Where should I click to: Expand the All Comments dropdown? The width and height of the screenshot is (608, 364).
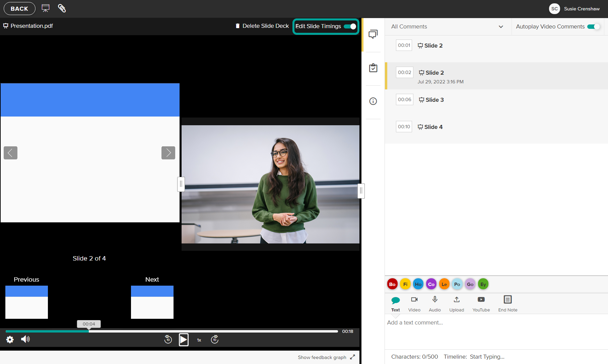(447, 26)
